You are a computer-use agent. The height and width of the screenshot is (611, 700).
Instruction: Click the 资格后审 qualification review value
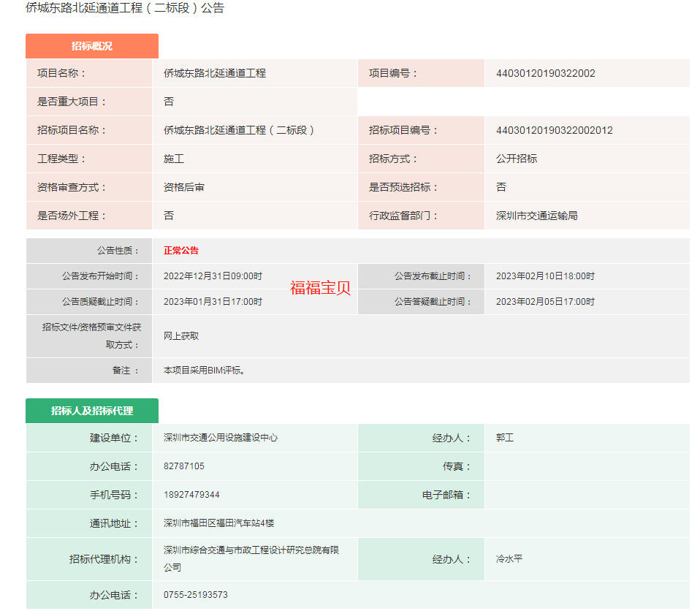(x=184, y=187)
